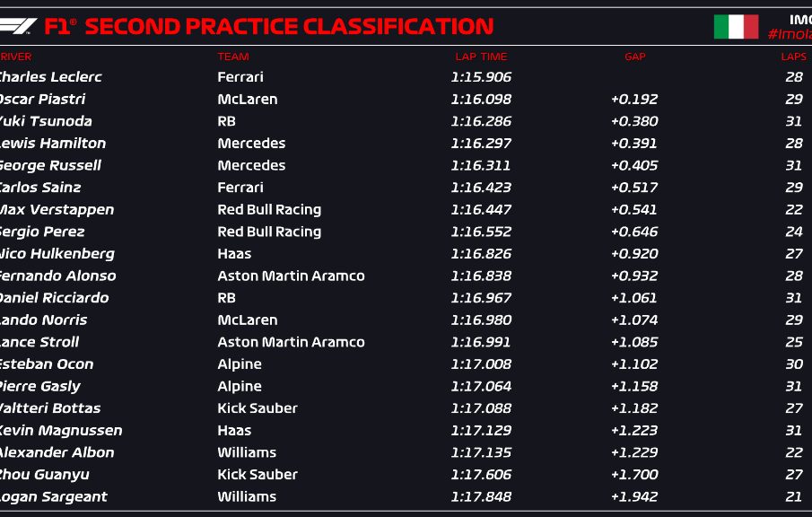The height and width of the screenshot is (517, 812).
Task: Click the Italian flag icon
Action: coord(736,27)
